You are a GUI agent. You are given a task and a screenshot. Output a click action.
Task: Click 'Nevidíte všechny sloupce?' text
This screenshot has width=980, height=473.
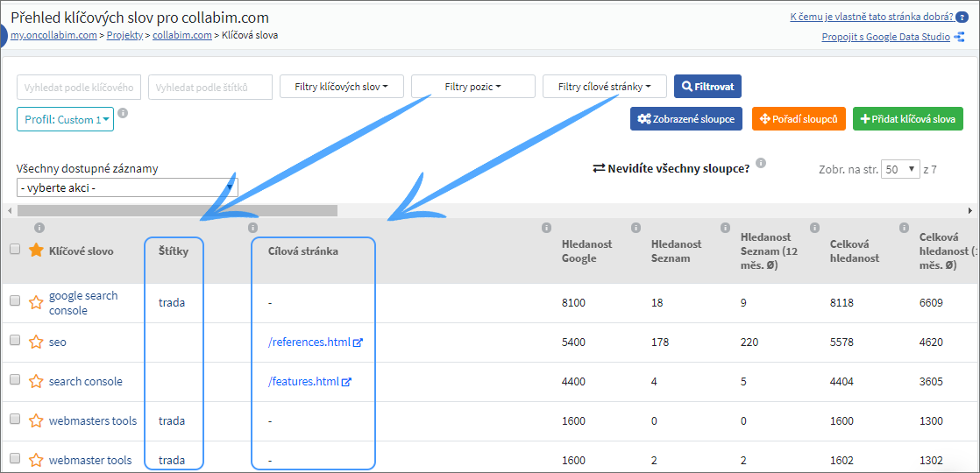pyautogui.click(x=678, y=169)
